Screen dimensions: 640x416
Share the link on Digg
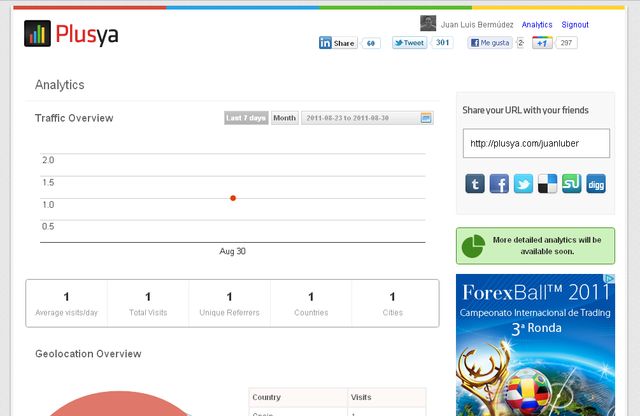[x=596, y=184]
